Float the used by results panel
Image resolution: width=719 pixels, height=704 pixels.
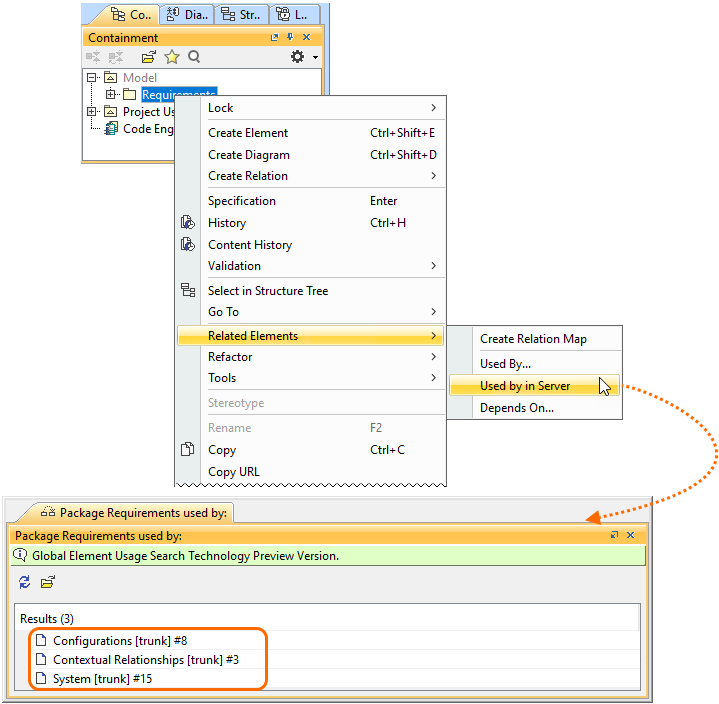tap(614, 535)
